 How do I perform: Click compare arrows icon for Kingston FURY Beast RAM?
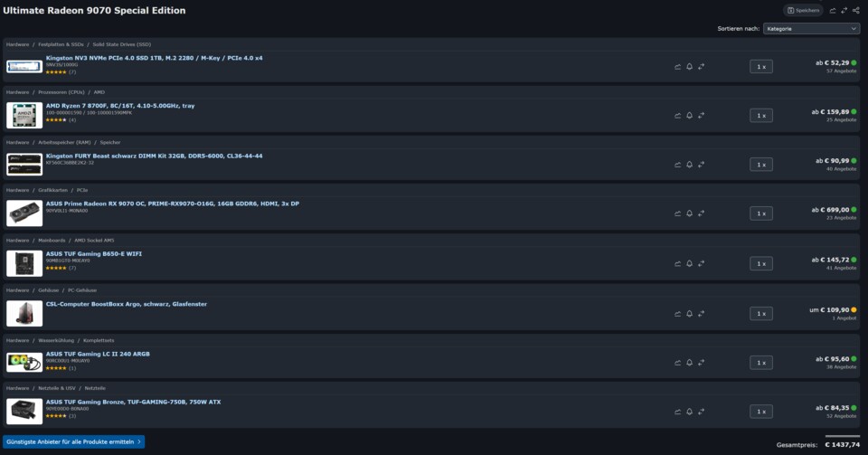[x=701, y=165]
